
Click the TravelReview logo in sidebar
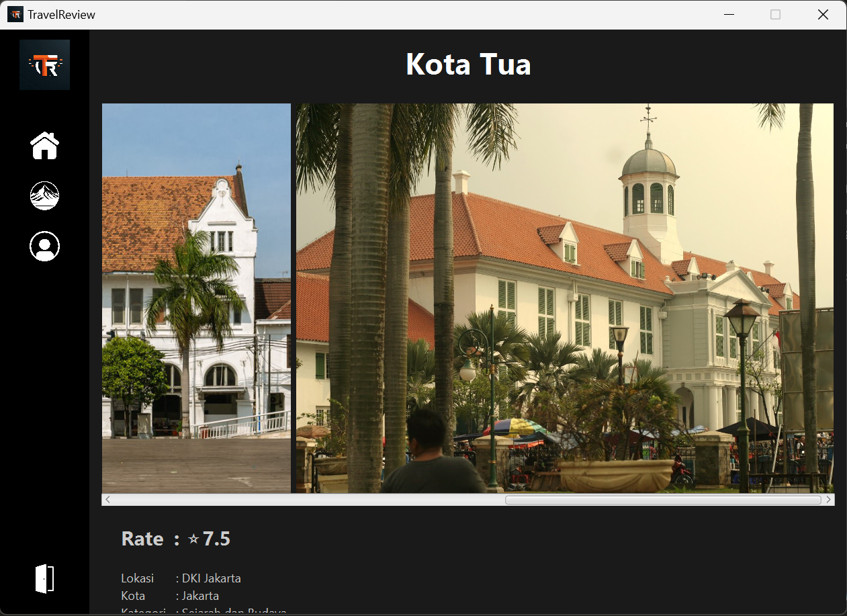[x=44, y=65]
